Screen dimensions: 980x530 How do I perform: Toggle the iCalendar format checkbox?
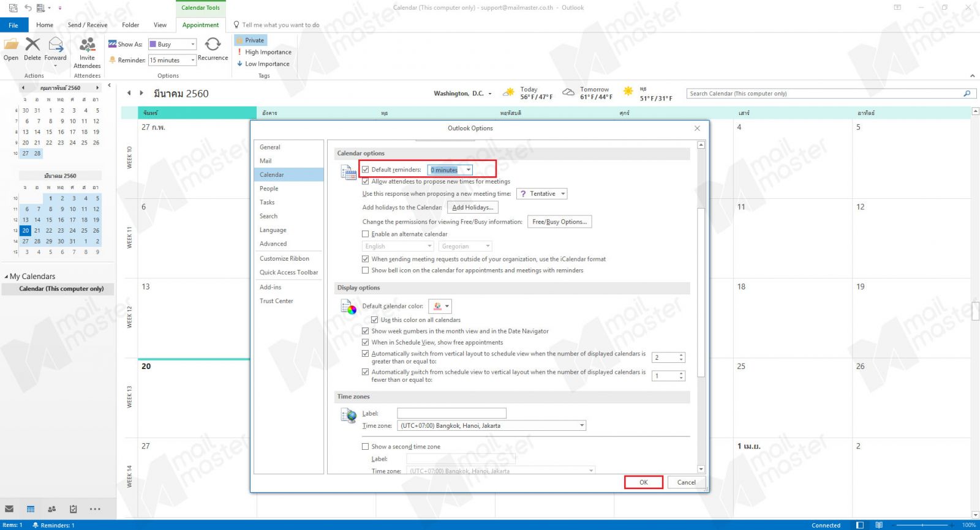(366, 259)
